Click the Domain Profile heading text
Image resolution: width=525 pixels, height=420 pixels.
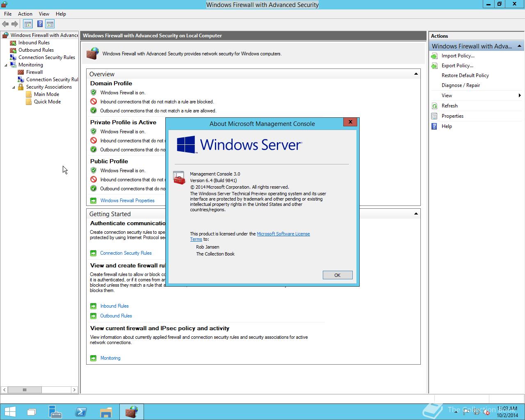[x=111, y=83]
